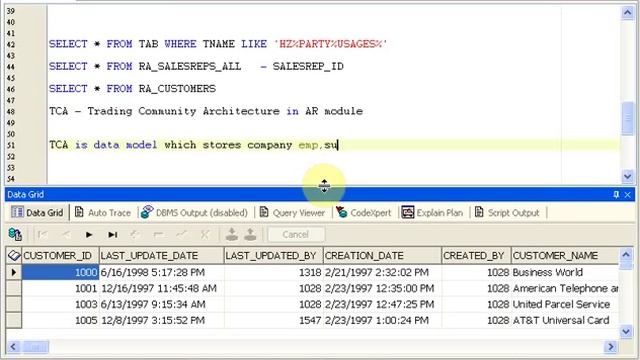Close the Data Grid panel
The height and width of the screenshot is (360, 640).
tap(628, 195)
